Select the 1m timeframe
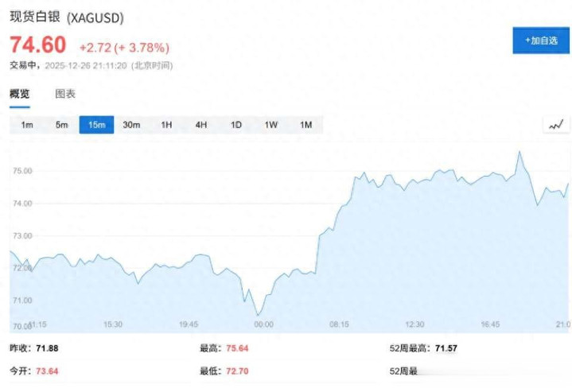 point(27,125)
